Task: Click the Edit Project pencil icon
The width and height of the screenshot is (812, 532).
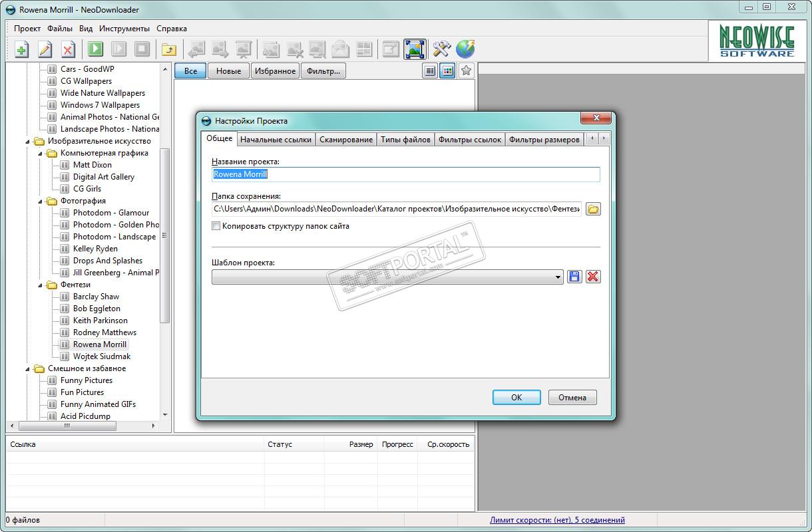Action: [45, 49]
